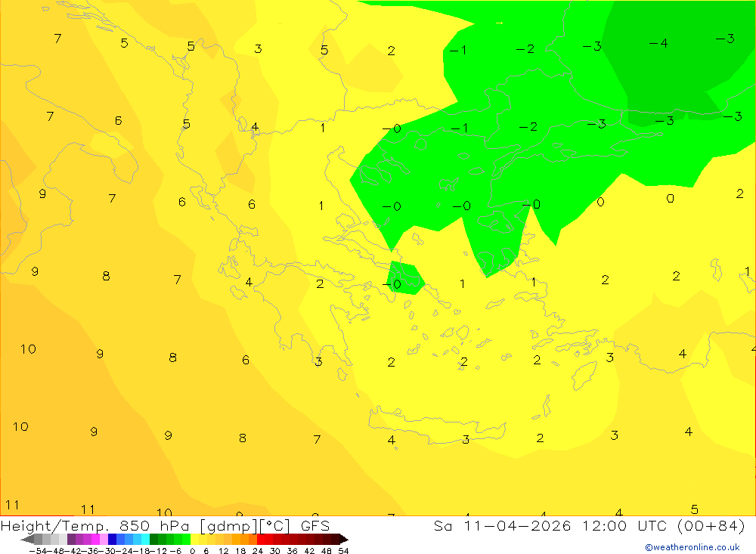Click the '24' label on the color scale
The image size is (756, 554).
(x=258, y=551)
